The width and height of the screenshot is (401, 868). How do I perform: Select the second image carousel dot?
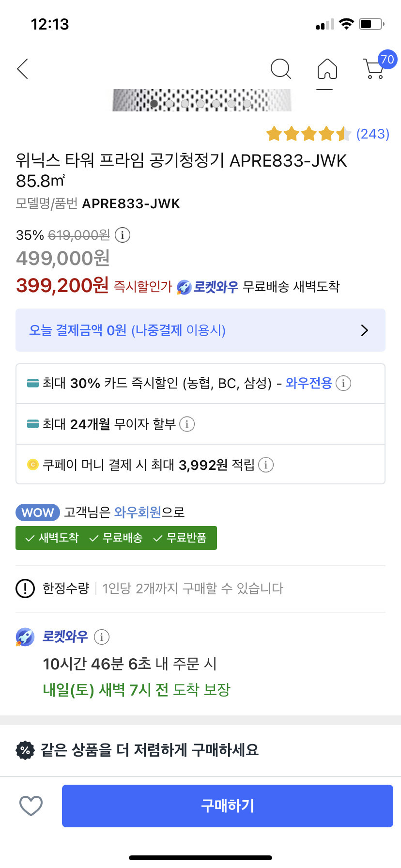pyautogui.click(x=170, y=104)
